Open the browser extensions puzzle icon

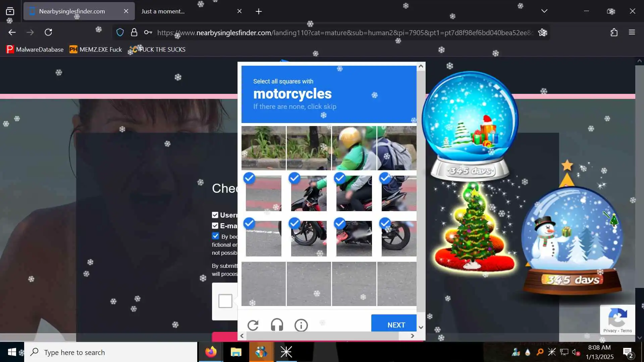[x=614, y=32]
